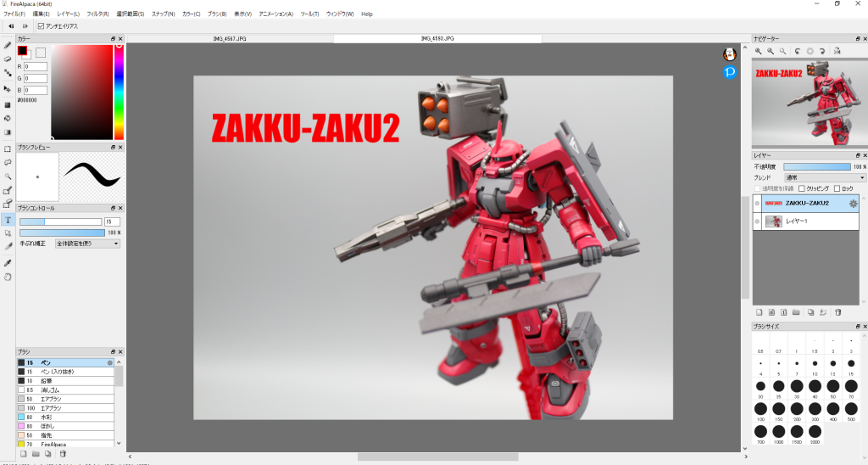Open the 手ぶれ補正 dropdown
The image size is (868, 465).
click(87, 244)
